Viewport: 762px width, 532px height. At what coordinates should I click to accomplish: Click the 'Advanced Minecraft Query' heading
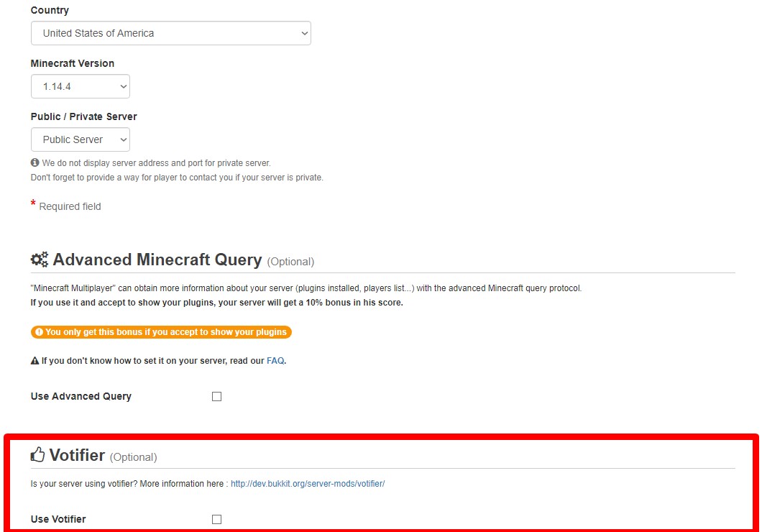157,260
